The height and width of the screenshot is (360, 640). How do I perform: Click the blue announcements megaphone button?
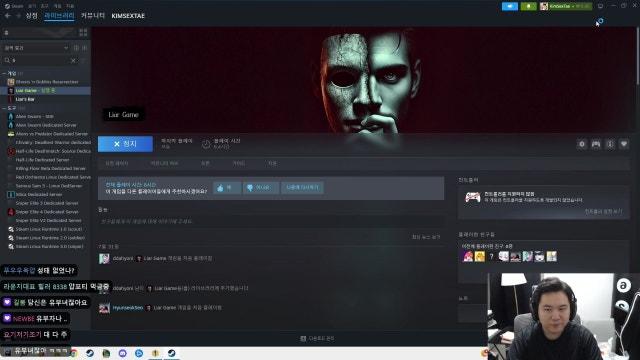point(510,6)
